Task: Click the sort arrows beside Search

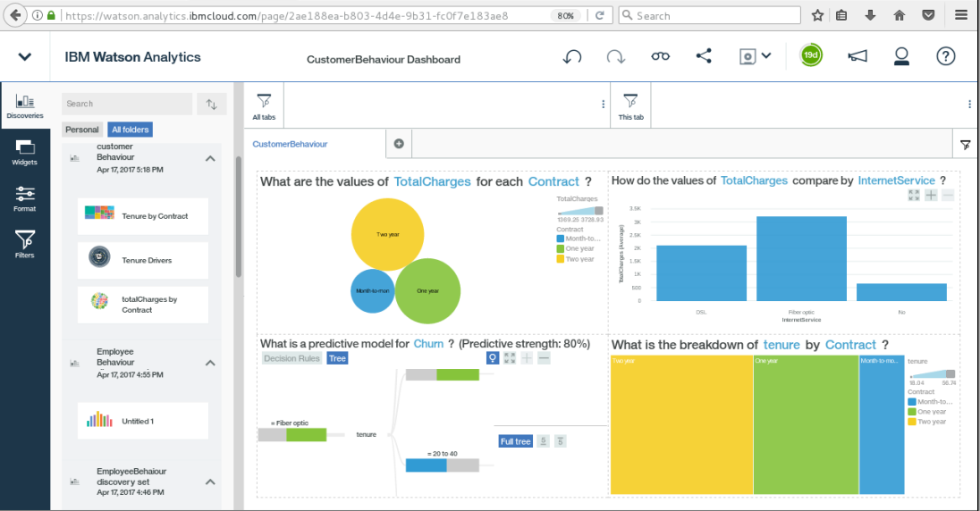Action: tap(211, 105)
